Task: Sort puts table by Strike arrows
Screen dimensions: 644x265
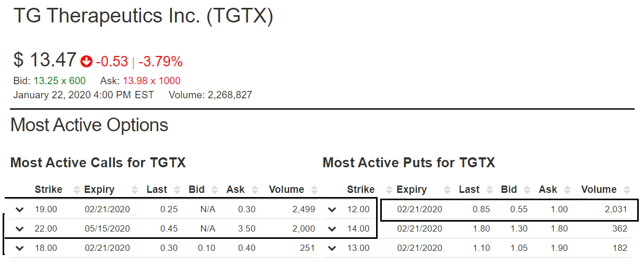Action: pos(390,190)
